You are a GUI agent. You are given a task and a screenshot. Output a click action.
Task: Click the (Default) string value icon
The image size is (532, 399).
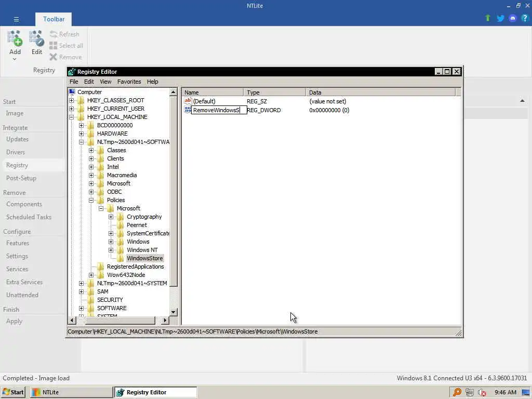click(188, 101)
